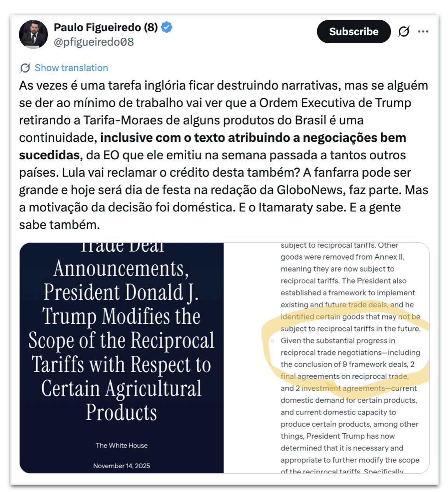Image resolution: width=448 pixels, height=492 pixels.
Task: Open the three-dot more options menu
Action: point(423,31)
